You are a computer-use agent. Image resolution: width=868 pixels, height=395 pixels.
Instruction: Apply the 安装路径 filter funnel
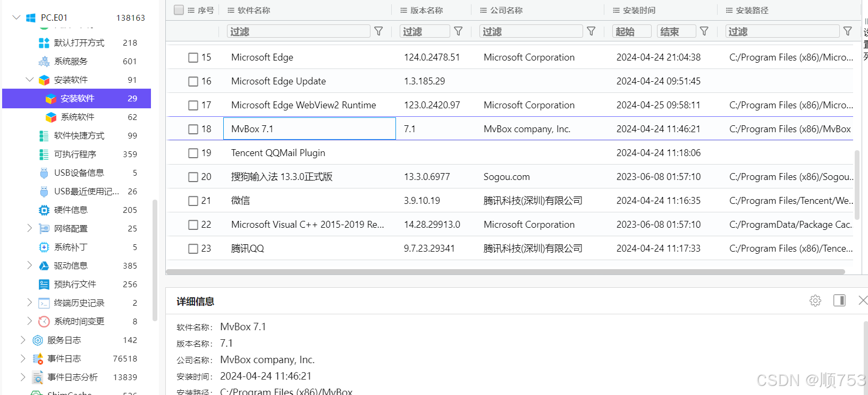coord(848,31)
